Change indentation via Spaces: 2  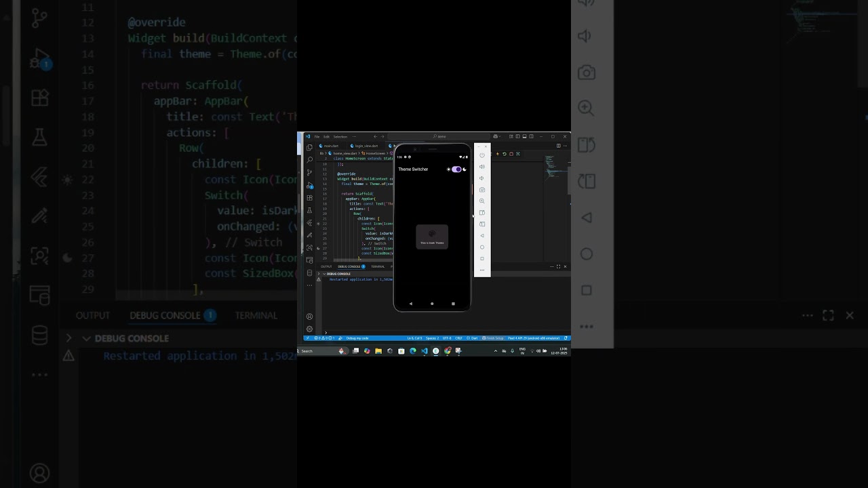pyautogui.click(x=433, y=338)
